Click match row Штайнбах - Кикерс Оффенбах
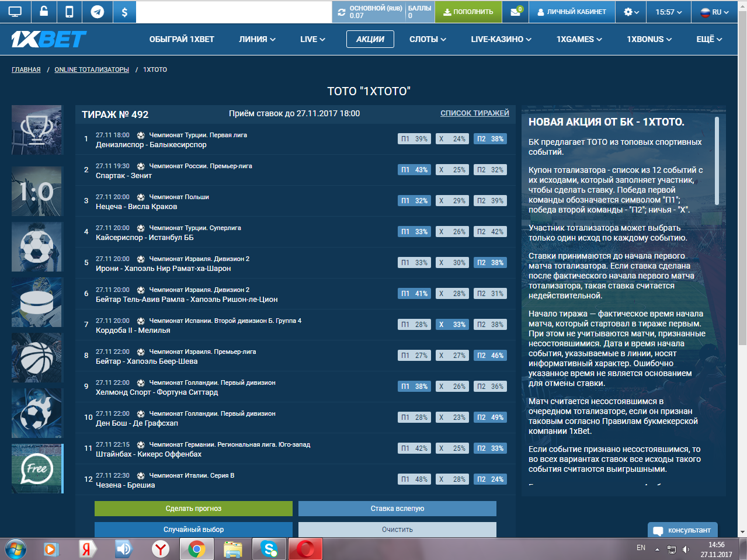Screen dimensions: 747x560 point(296,448)
